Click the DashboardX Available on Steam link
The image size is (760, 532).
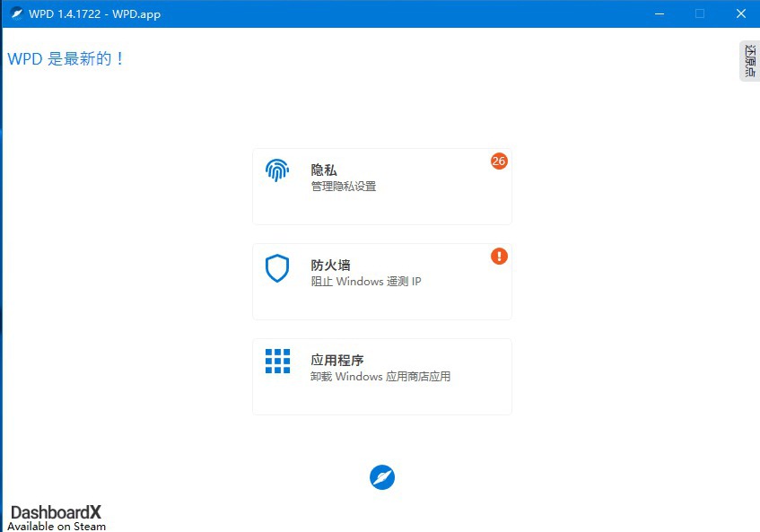click(x=57, y=518)
